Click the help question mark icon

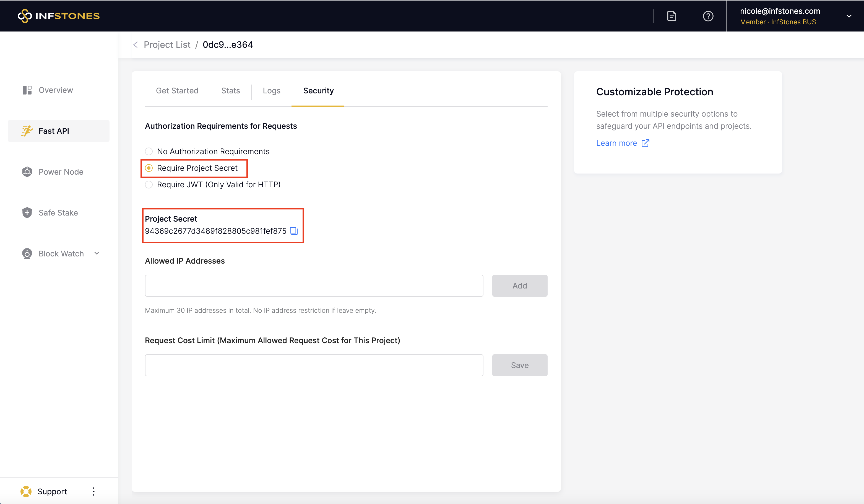click(x=708, y=16)
